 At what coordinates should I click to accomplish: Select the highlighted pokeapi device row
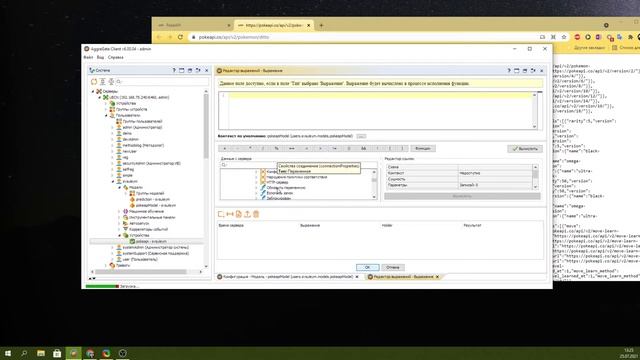click(x=147, y=241)
